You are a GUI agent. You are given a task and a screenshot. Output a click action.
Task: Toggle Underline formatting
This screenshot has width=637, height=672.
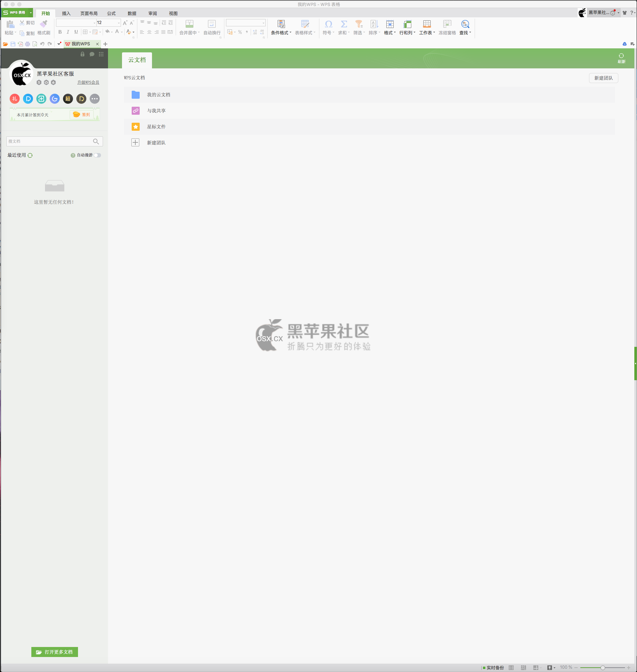pos(76,32)
